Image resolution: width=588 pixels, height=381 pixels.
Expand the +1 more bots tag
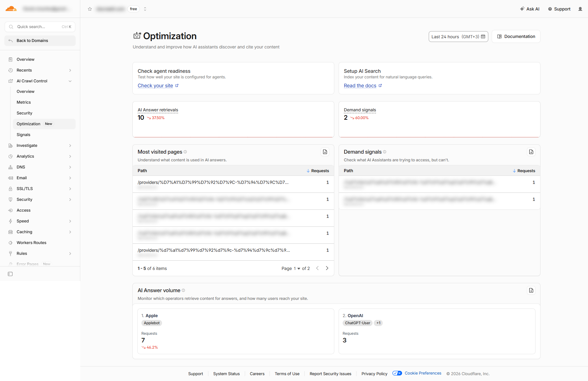378,323
